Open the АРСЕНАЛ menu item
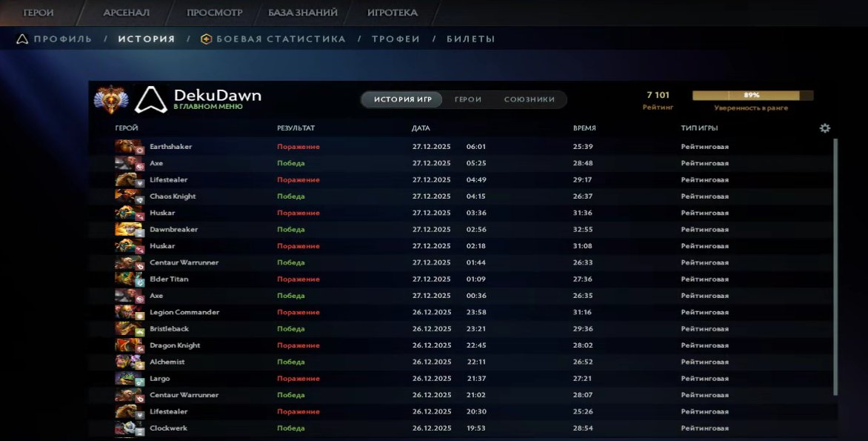 pyautogui.click(x=126, y=12)
